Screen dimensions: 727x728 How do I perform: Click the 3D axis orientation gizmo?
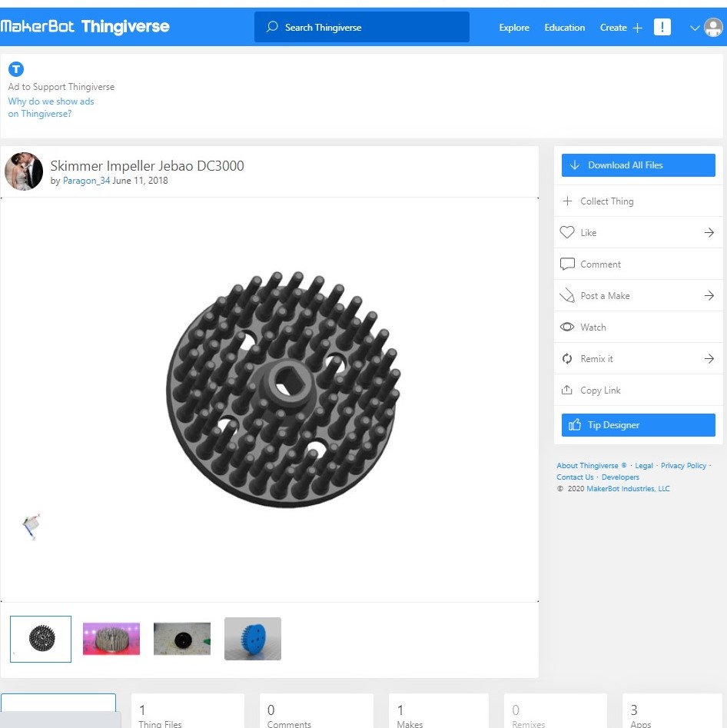[31, 527]
